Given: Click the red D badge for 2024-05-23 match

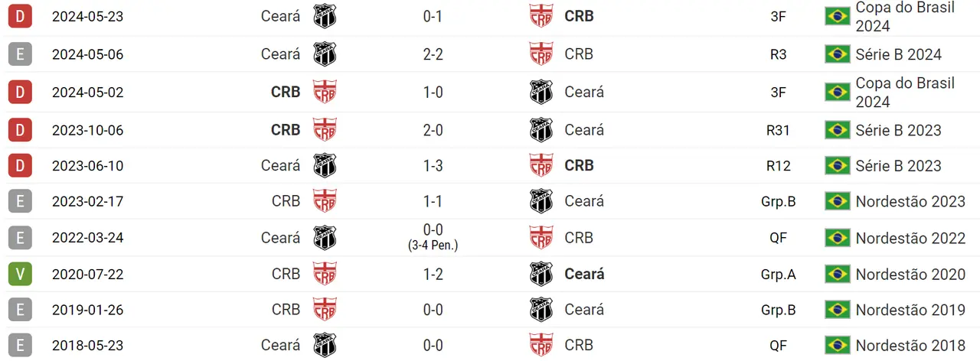Looking at the screenshot, I should click(x=19, y=17).
